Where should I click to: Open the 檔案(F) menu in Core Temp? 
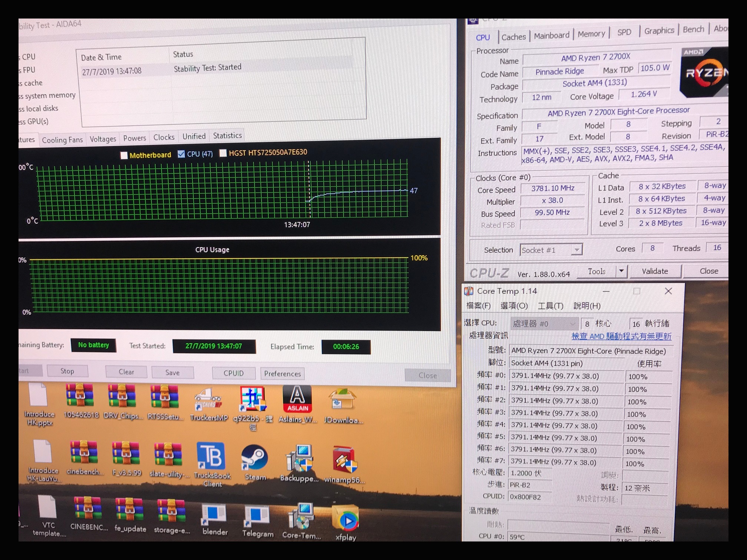(x=478, y=306)
